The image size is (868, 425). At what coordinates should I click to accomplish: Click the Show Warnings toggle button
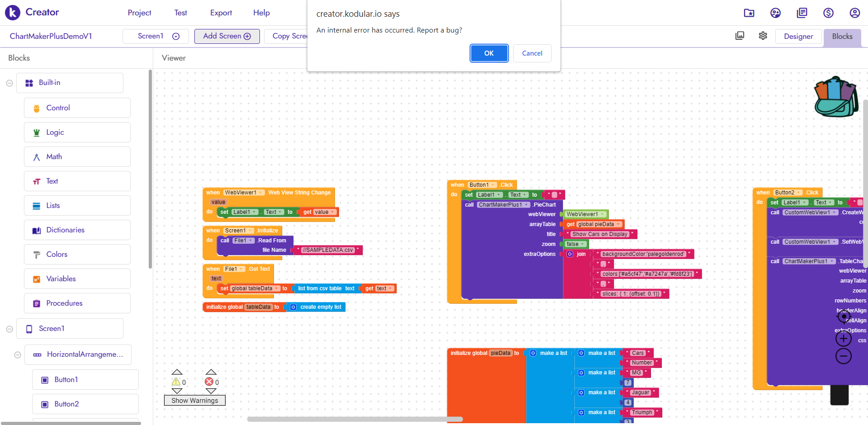(x=194, y=401)
